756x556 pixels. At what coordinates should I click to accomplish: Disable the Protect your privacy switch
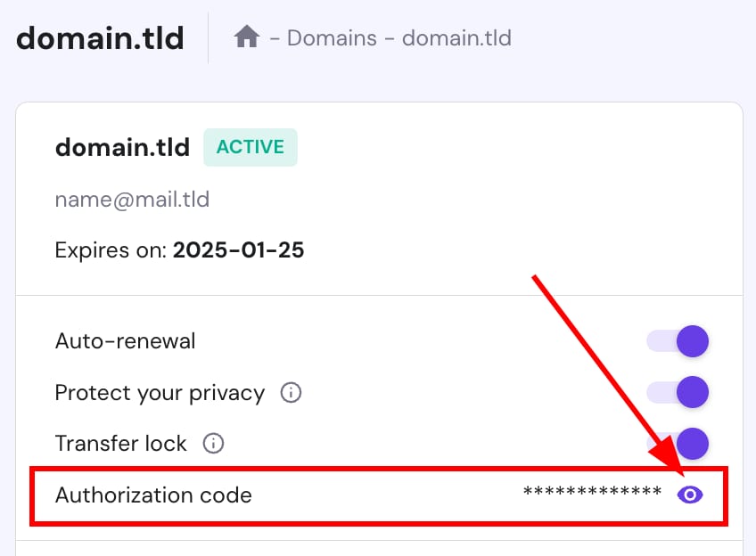pos(679,392)
